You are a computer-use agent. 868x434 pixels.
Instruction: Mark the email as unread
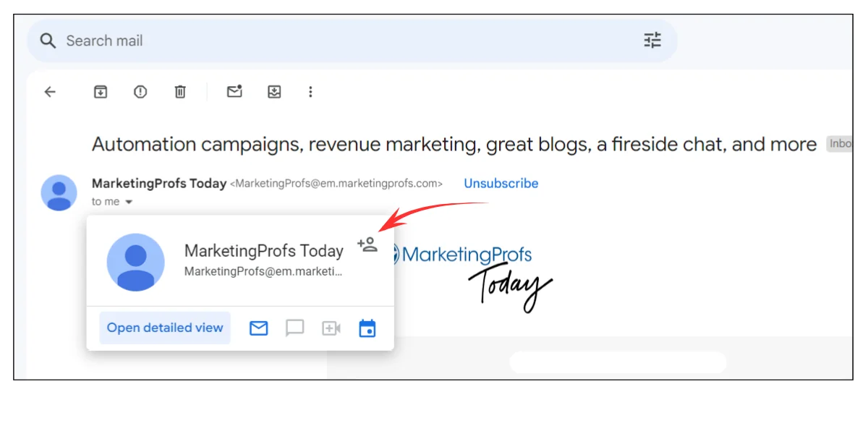tap(234, 92)
